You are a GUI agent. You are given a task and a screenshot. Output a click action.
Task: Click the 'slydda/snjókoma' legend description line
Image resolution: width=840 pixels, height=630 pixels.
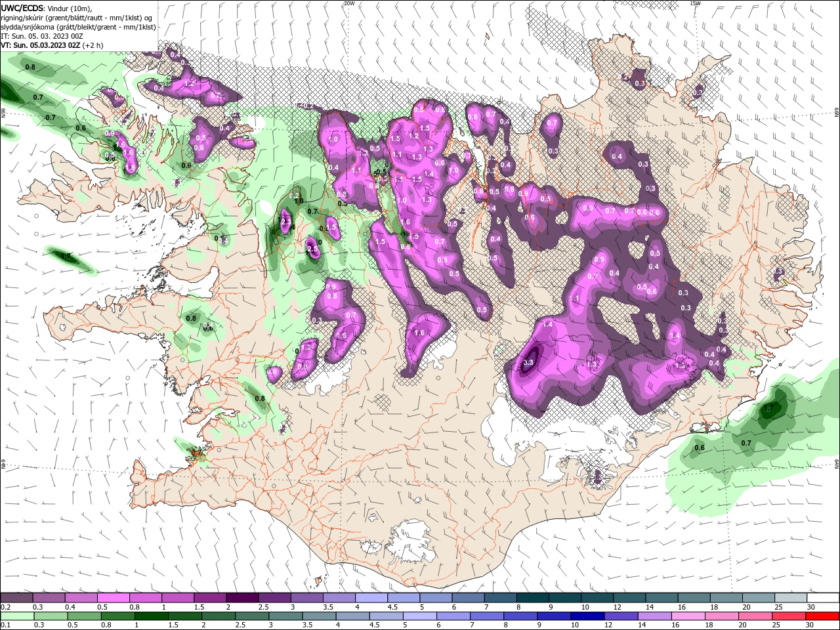78,27
